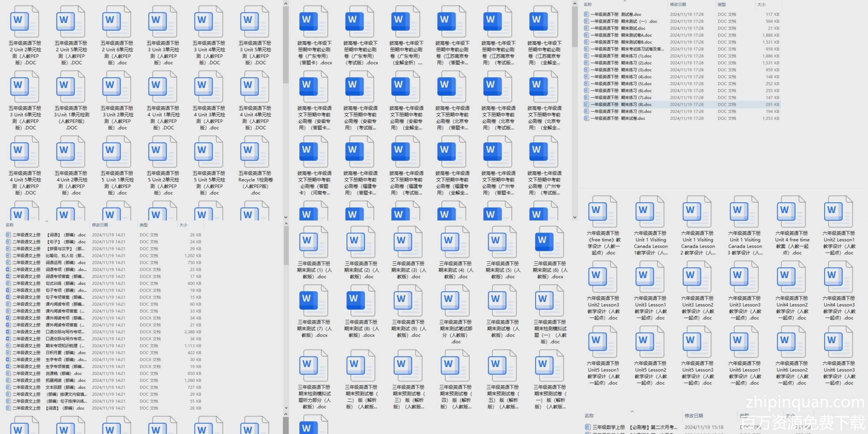Sort by 类型 column in top-right list
This screenshot has height=434, width=868.
click(x=722, y=4)
